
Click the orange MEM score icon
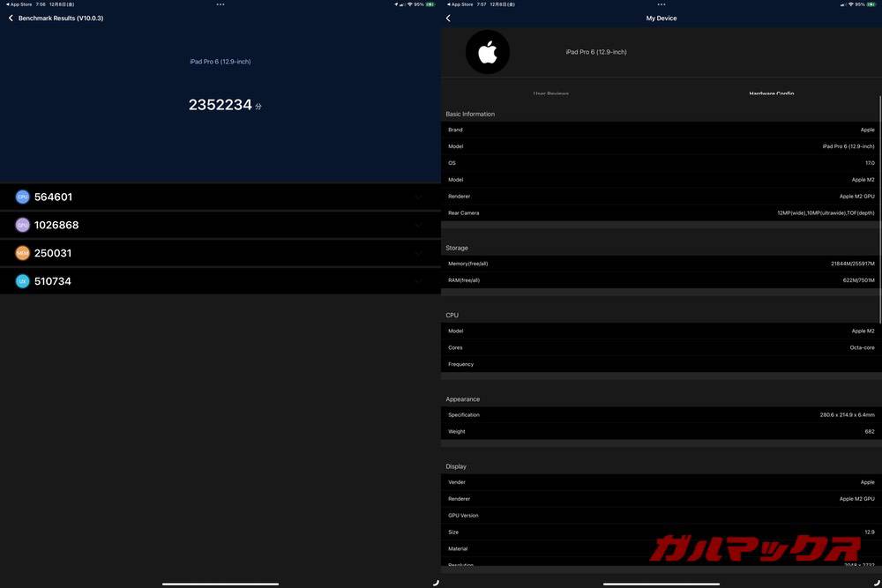23,252
